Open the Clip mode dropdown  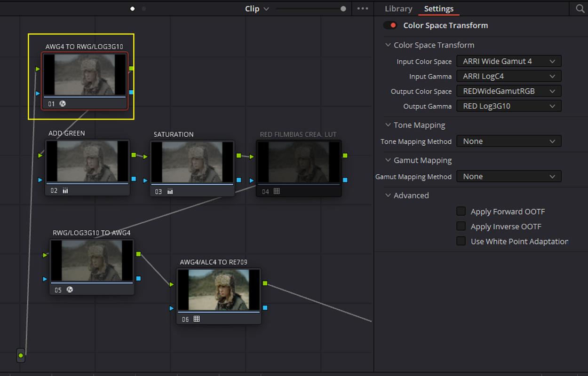[x=257, y=8]
